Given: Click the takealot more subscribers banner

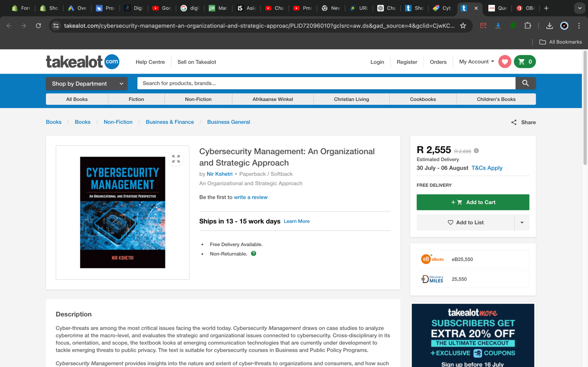Looking at the screenshot, I should [x=473, y=335].
